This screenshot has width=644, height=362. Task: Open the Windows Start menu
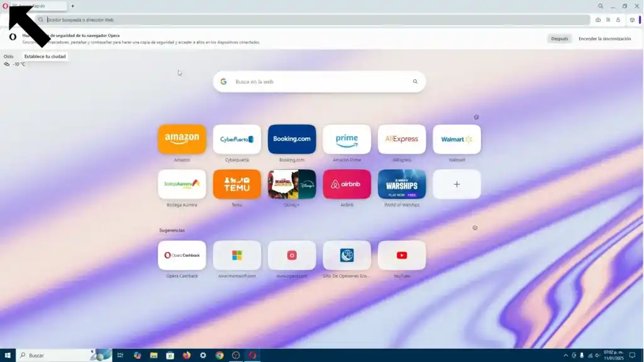[x=8, y=356]
